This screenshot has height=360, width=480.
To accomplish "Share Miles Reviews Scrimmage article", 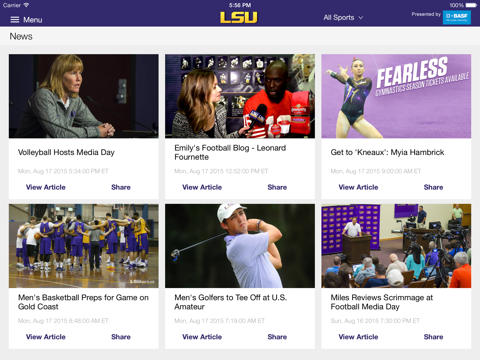I will click(433, 337).
